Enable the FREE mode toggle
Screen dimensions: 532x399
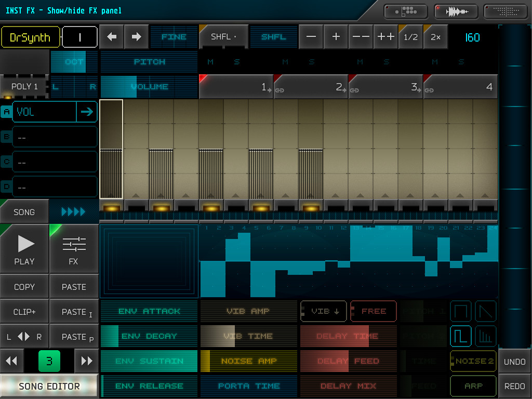pos(373,311)
